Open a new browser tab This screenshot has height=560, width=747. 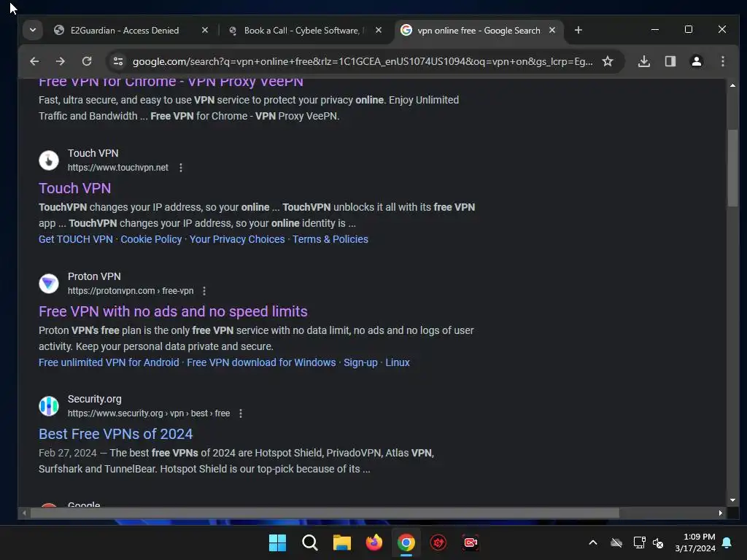click(578, 30)
